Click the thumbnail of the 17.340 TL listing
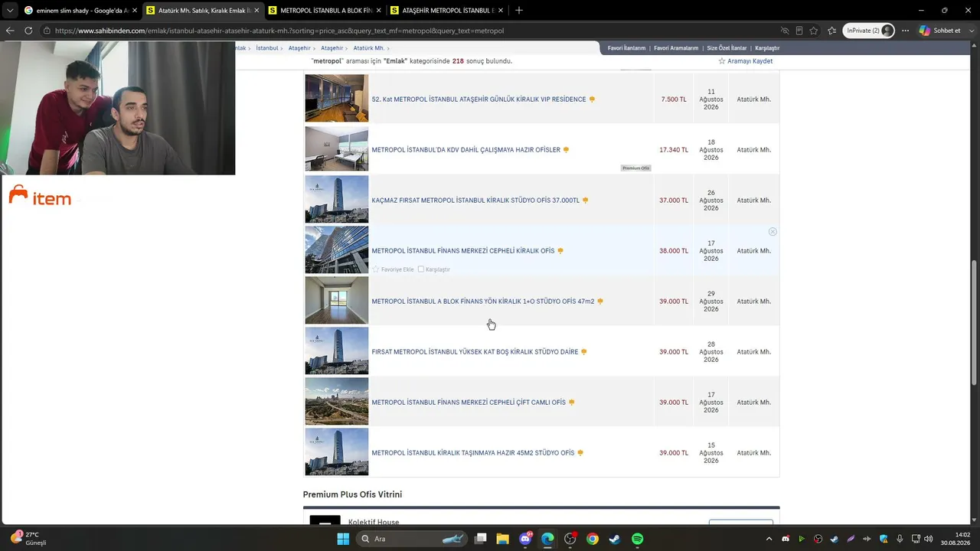Image resolution: width=980 pixels, height=551 pixels. [337, 148]
